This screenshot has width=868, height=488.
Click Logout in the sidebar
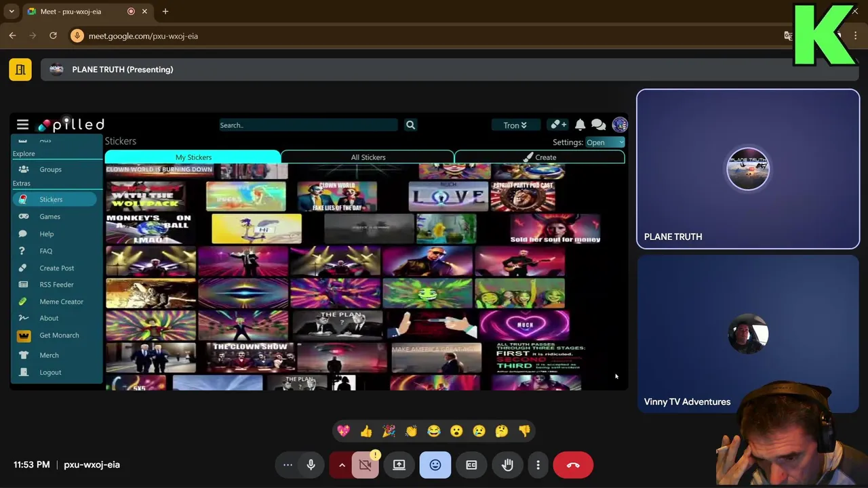point(50,372)
